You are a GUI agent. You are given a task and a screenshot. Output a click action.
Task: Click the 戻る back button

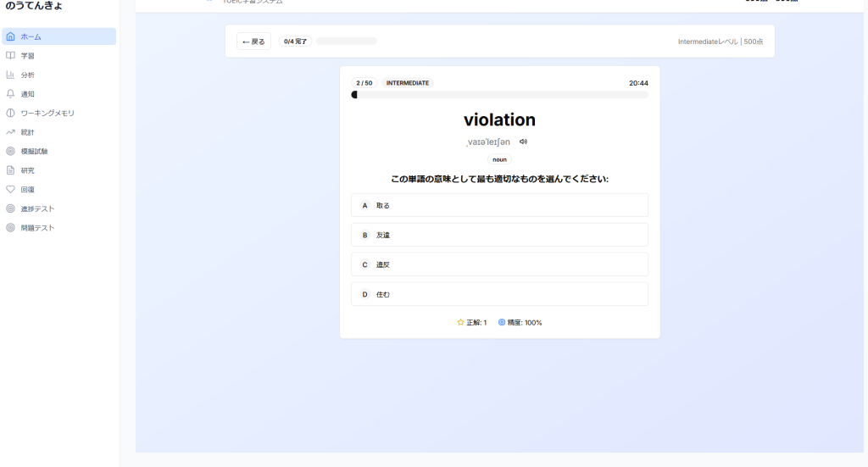tap(253, 42)
